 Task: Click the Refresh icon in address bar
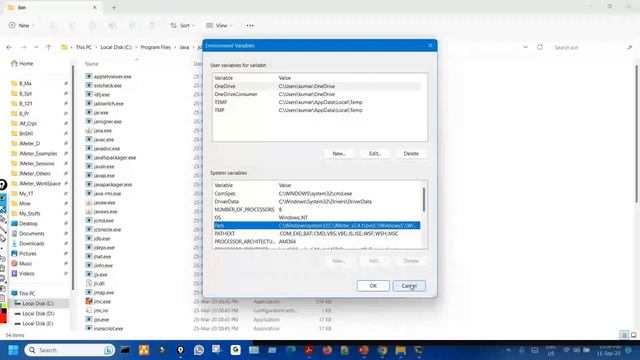[x=540, y=47]
